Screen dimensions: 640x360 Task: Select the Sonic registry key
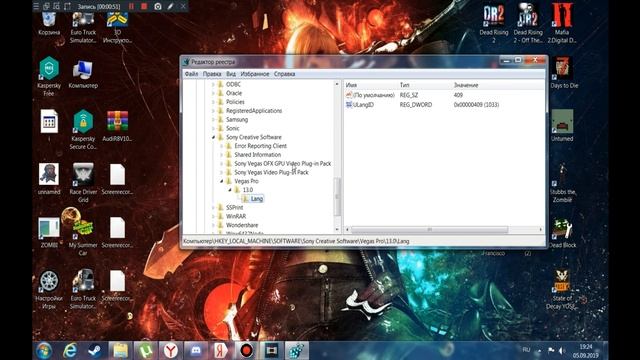coord(233,128)
